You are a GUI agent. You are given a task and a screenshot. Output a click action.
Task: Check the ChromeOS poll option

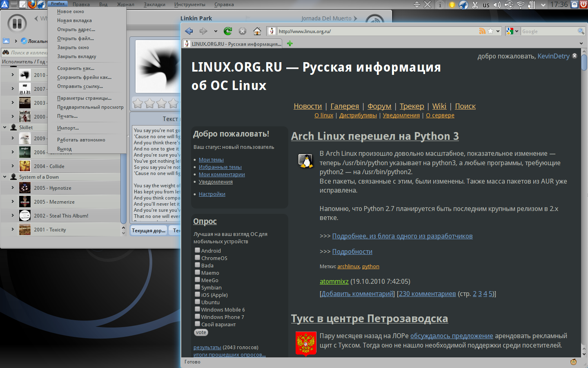pos(197,258)
